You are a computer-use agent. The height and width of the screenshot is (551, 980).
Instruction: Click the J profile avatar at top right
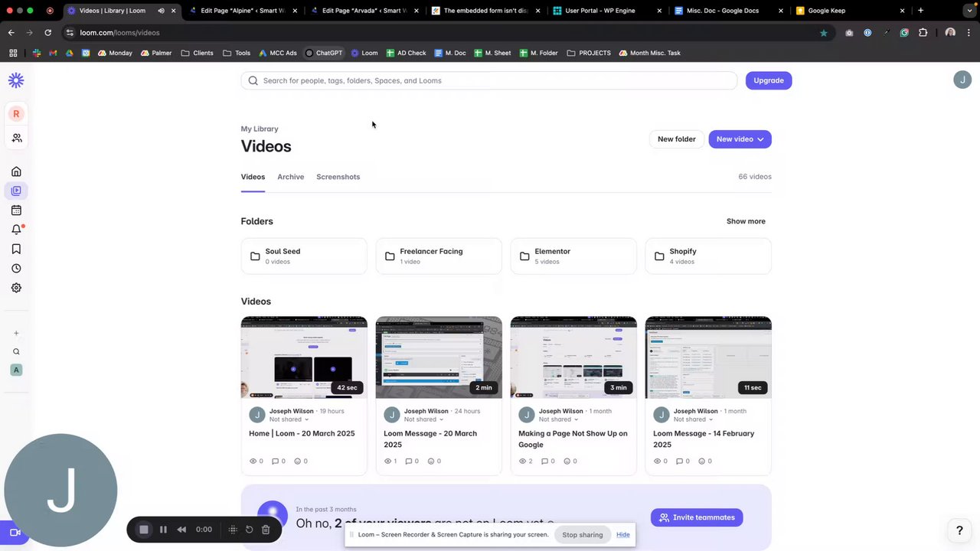[962, 80]
